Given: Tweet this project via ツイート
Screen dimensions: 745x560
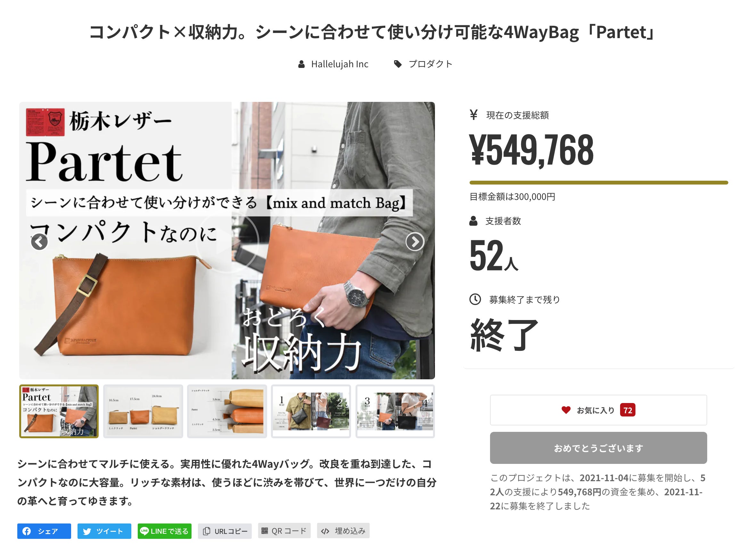Looking at the screenshot, I should pos(104,531).
